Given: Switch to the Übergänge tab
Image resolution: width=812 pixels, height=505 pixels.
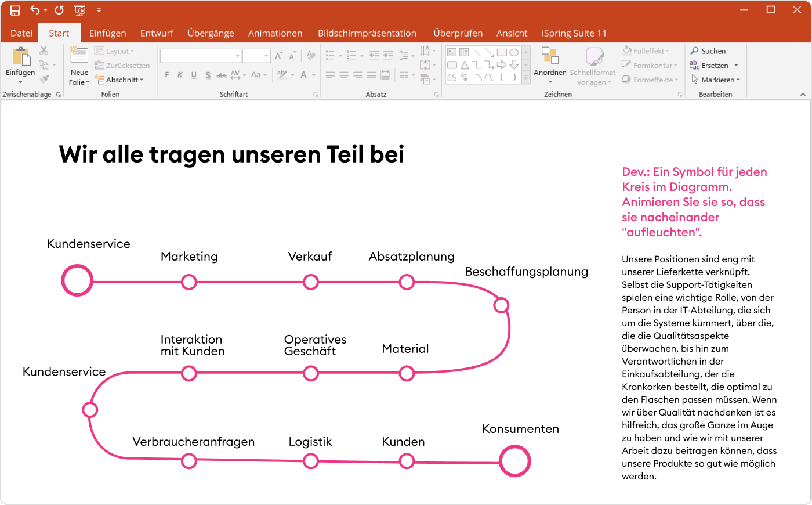Looking at the screenshot, I should pos(211,33).
